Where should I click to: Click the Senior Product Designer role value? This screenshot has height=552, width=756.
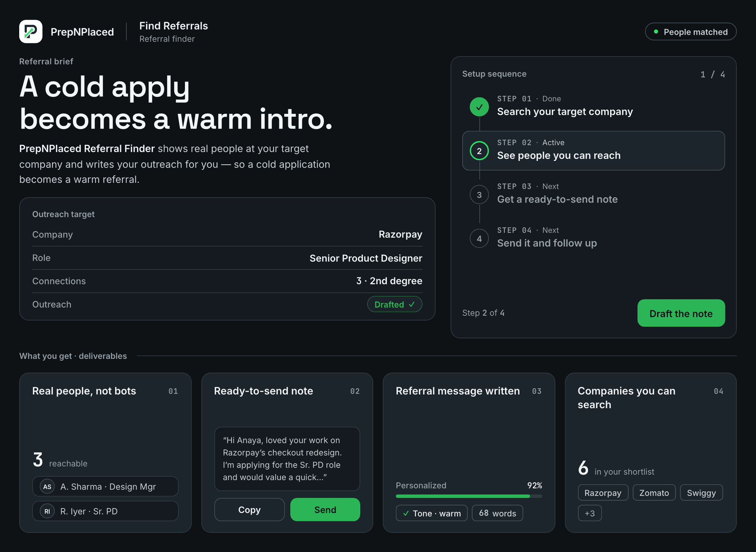click(x=366, y=258)
